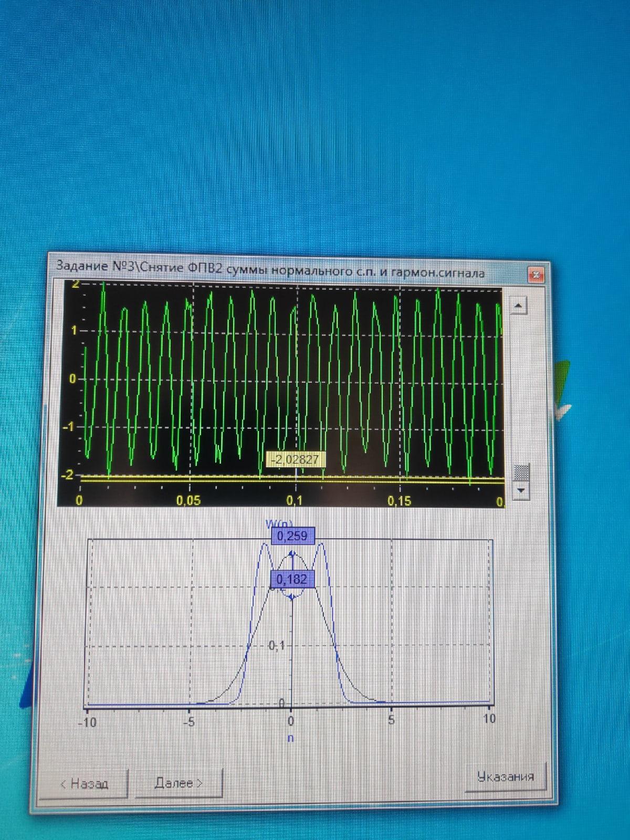Viewport: 630px width, 840px height.
Task: Click the -10 label on histogram axis
Action: click(x=87, y=722)
